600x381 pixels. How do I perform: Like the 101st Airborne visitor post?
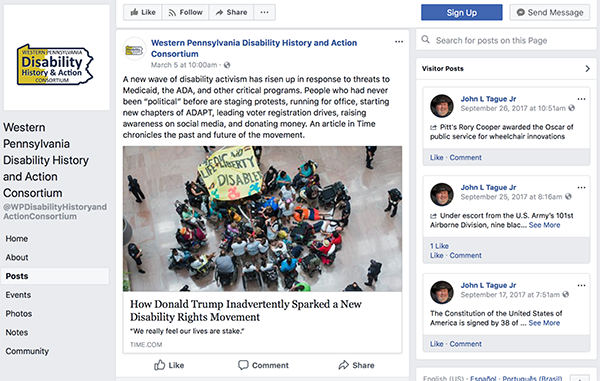[x=436, y=256]
